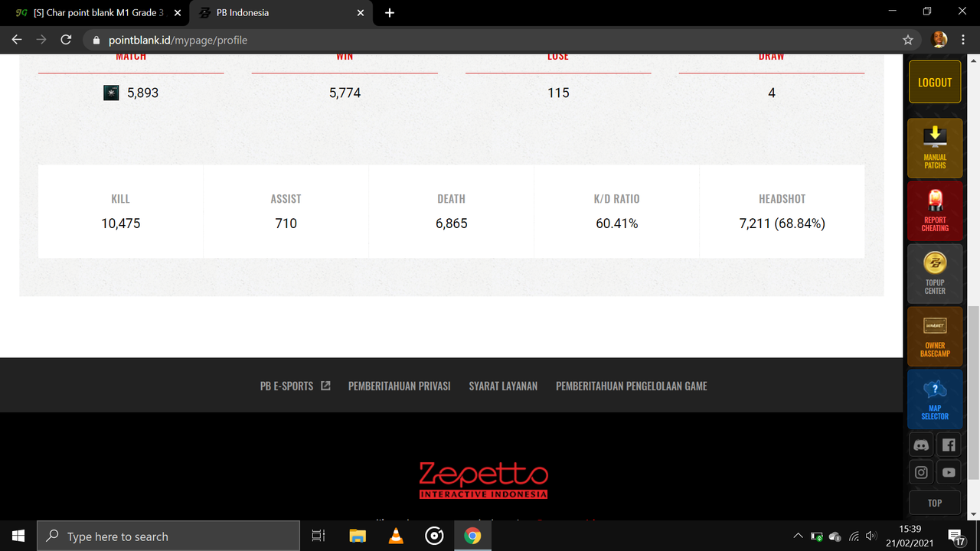Launch VLC media player from the taskbar

coord(396,536)
